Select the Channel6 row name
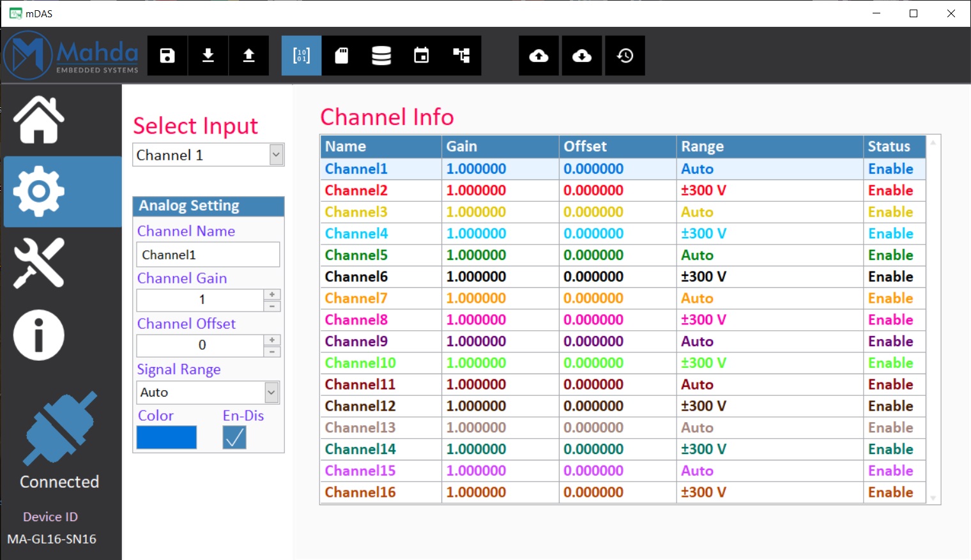The width and height of the screenshot is (971, 560). click(x=356, y=276)
